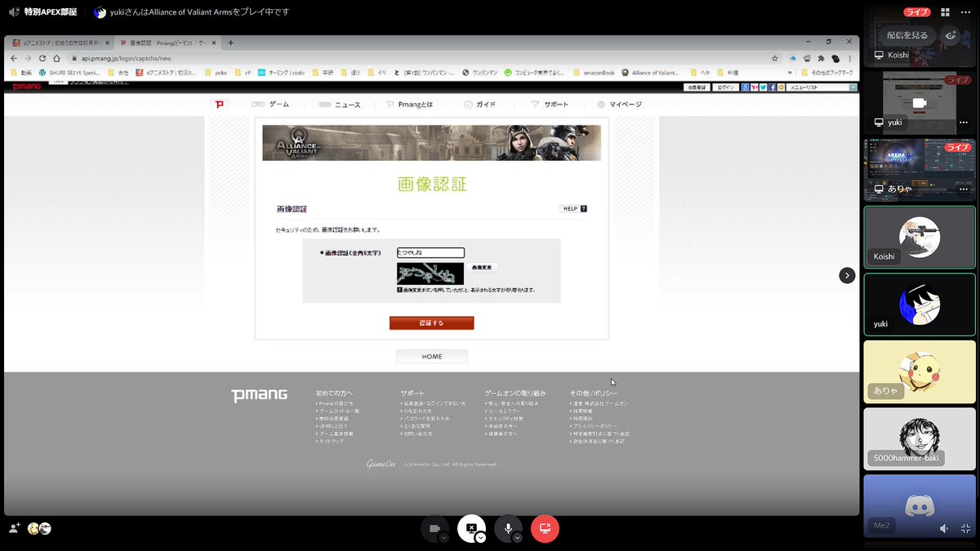The width and height of the screenshot is (980, 551).
Task: Select yuki's live stream thumbnail
Action: point(920,103)
